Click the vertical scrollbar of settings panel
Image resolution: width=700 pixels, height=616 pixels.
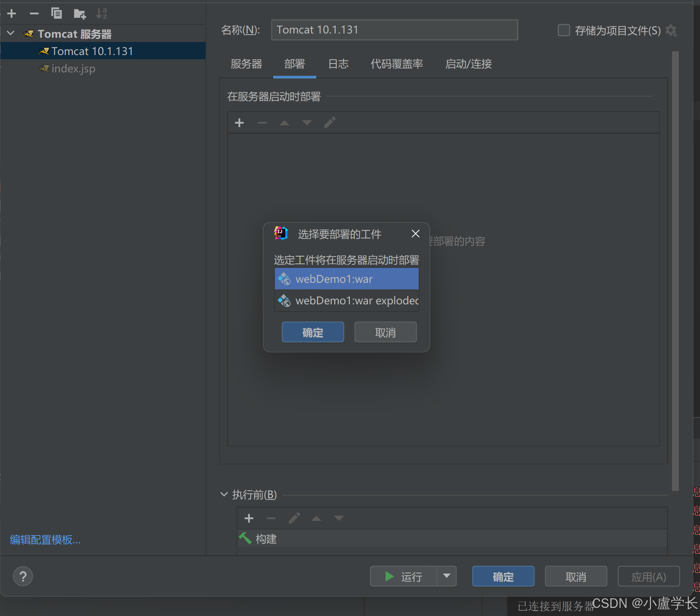[675, 271]
